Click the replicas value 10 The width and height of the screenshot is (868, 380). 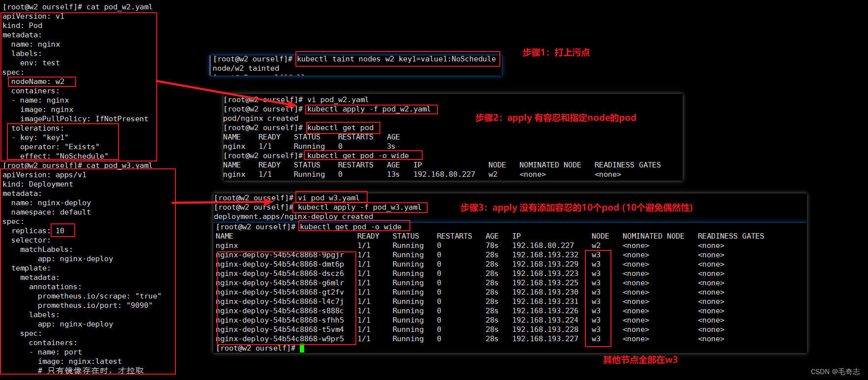coord(60,231)
